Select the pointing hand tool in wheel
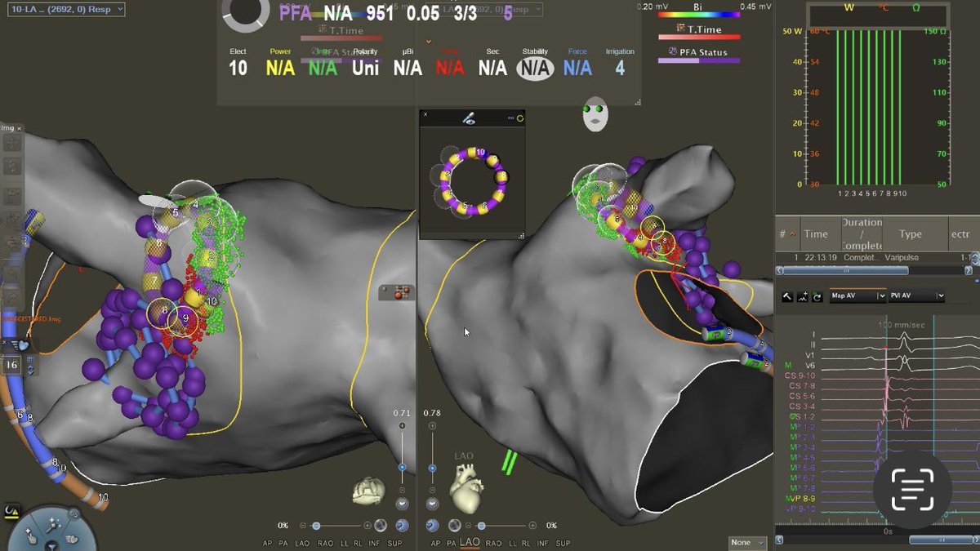This screenshot has height=551, width=980. [30, 536]
